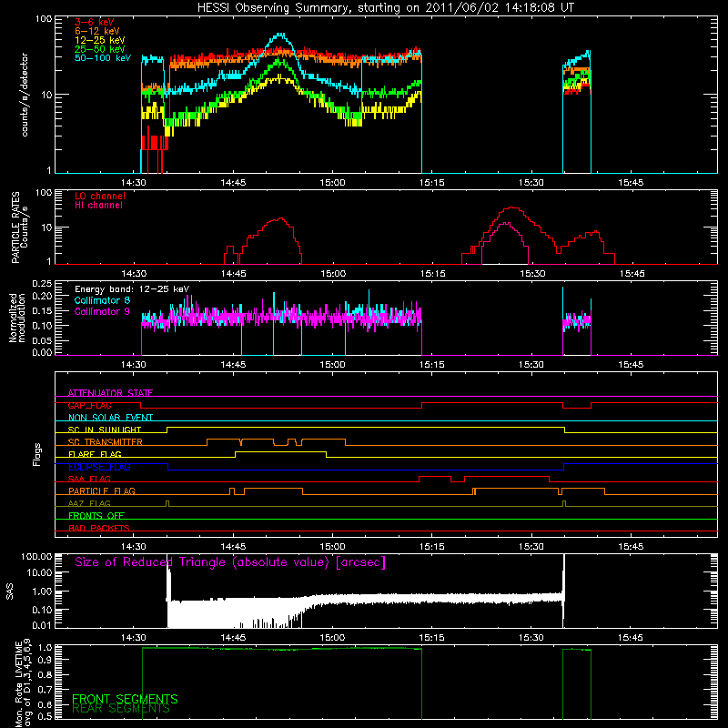Click the green 25-50 keV legend entry

click(100, 49)
